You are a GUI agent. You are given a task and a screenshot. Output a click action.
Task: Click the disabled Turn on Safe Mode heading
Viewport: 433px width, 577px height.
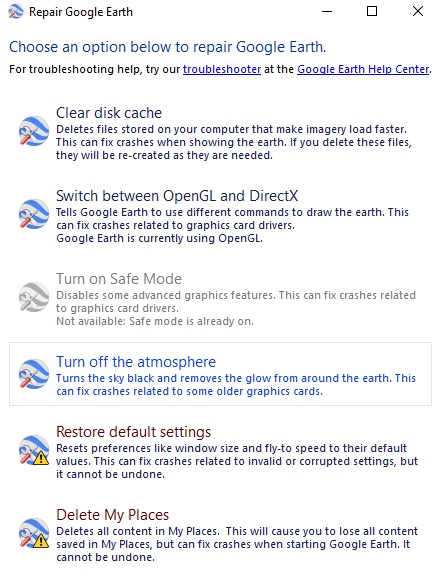[119, 279]
